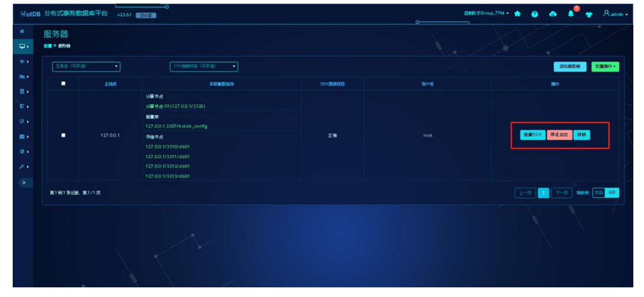
Task: Click the cloud upload icon
Action: coord(553,14)
